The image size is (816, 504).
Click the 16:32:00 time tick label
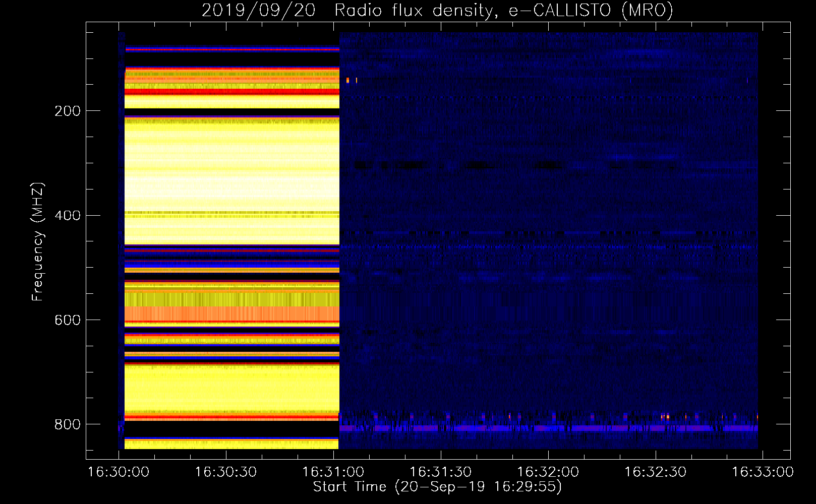(x=548, y=472)
